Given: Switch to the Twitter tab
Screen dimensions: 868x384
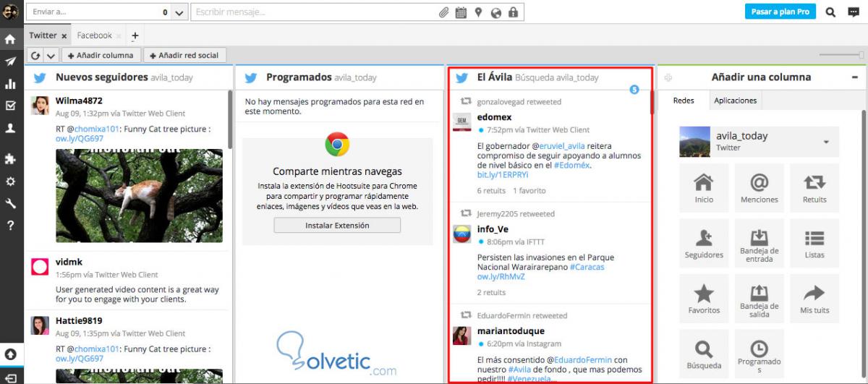Looking at the screenshot, I should [43, 35].
